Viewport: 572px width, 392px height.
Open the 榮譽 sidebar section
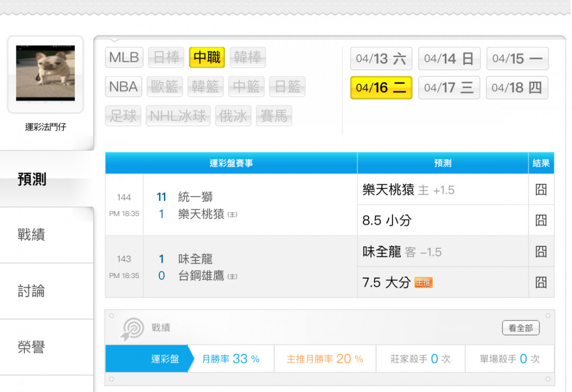point(47,347)
